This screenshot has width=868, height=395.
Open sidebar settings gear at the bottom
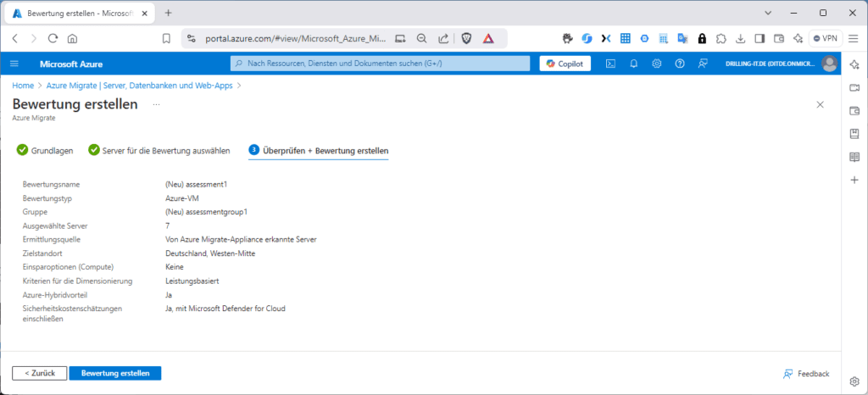pos(854,381)
